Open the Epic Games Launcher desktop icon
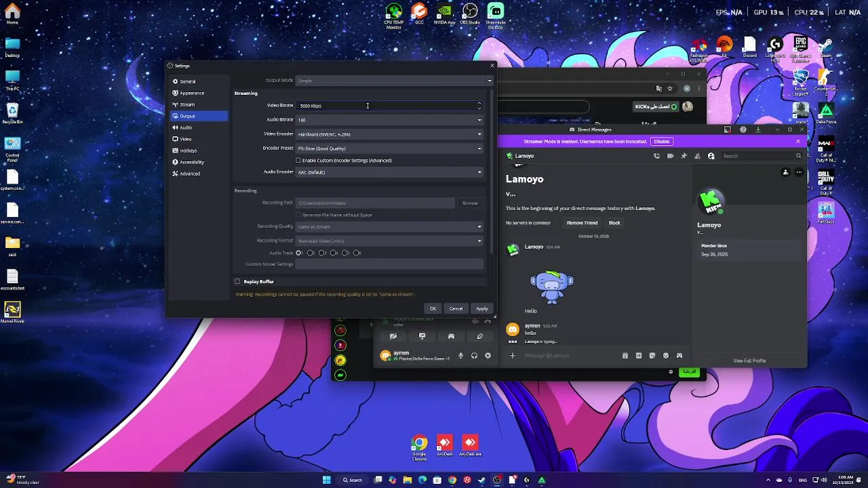The width and height of the screenshot is (868, 488). 800,49
